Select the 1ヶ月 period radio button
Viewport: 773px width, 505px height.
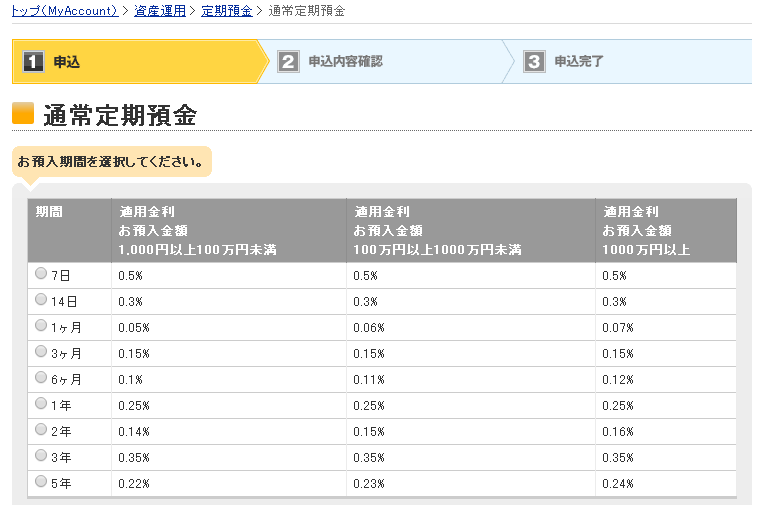click(x=41, y=325)
